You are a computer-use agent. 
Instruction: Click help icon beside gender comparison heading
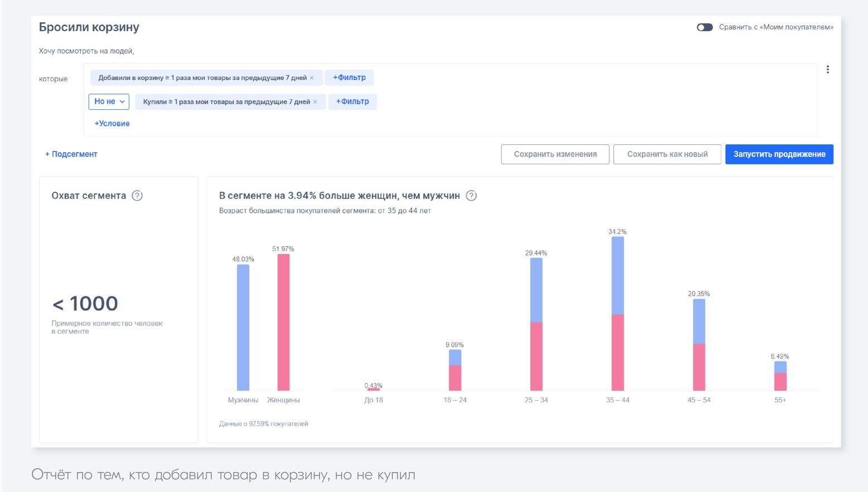point(471,196)
